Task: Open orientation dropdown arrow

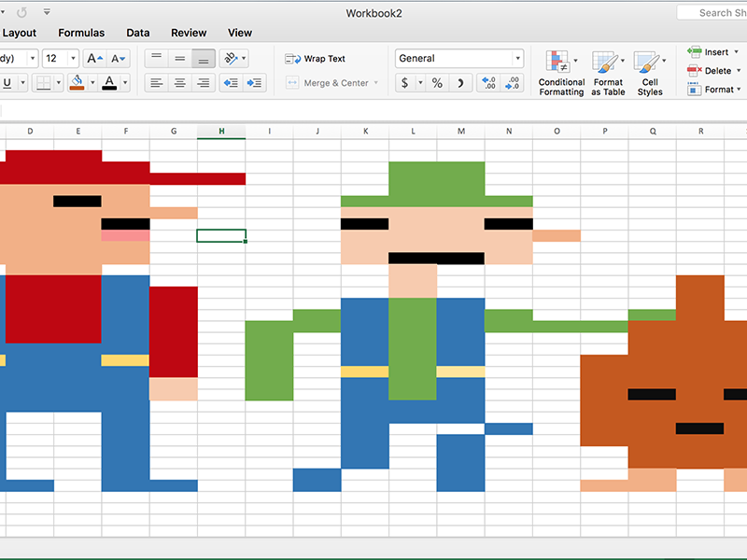Action: click(x=244, y=59)
